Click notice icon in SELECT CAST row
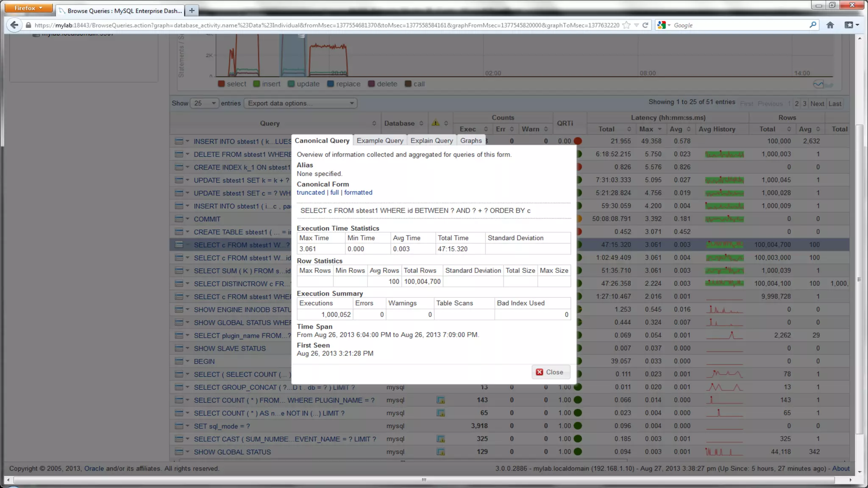The width and height of the screenshot is (868, 488). 441,439
